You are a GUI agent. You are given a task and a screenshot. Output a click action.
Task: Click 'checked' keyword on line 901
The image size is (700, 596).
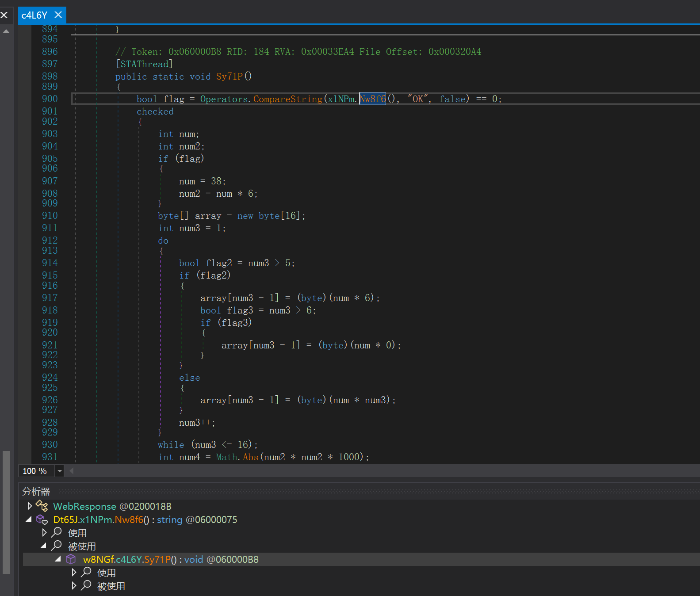pyautogui.click(x=155, y=111)
